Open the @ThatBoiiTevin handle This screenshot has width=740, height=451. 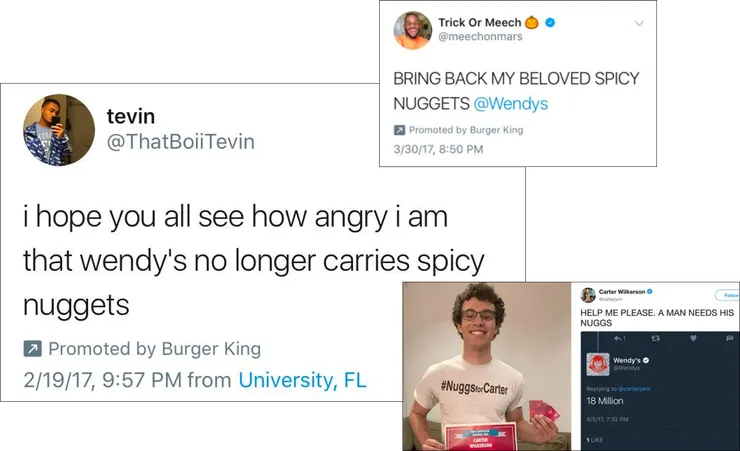(181, 142)
